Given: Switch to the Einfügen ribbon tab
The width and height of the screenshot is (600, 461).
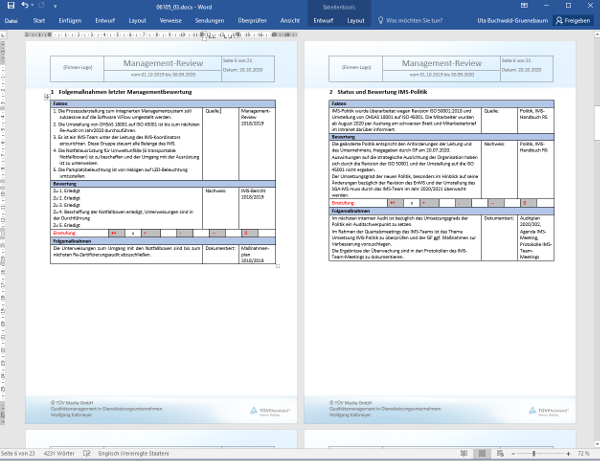Looking at the screenshot, I should (70, 19).
